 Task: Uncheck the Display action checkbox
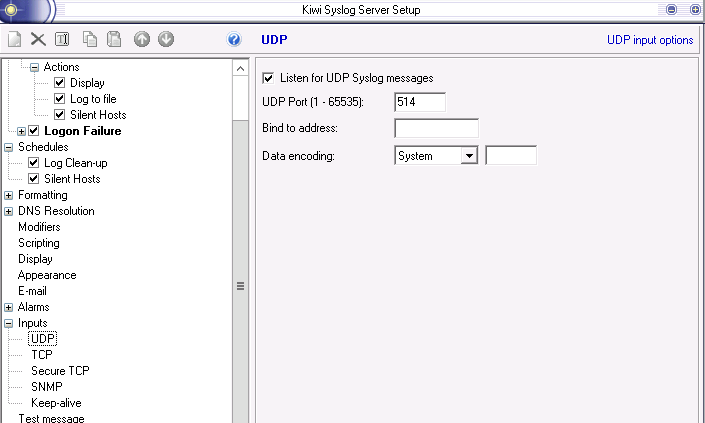click(x=59, y=83)
